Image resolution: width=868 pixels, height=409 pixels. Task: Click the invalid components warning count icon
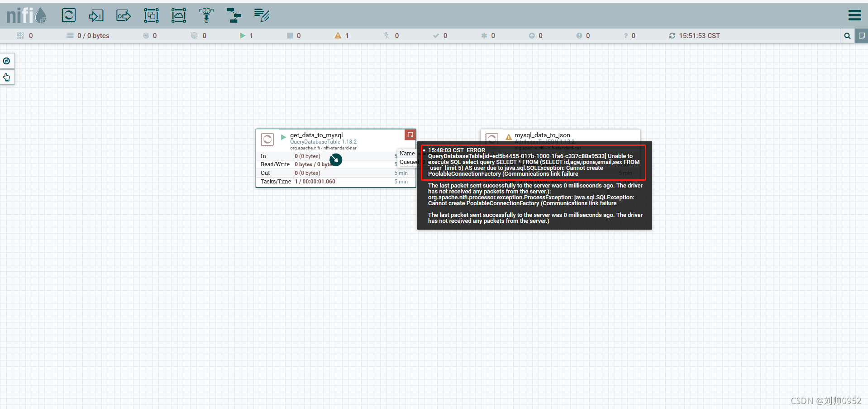338,36
